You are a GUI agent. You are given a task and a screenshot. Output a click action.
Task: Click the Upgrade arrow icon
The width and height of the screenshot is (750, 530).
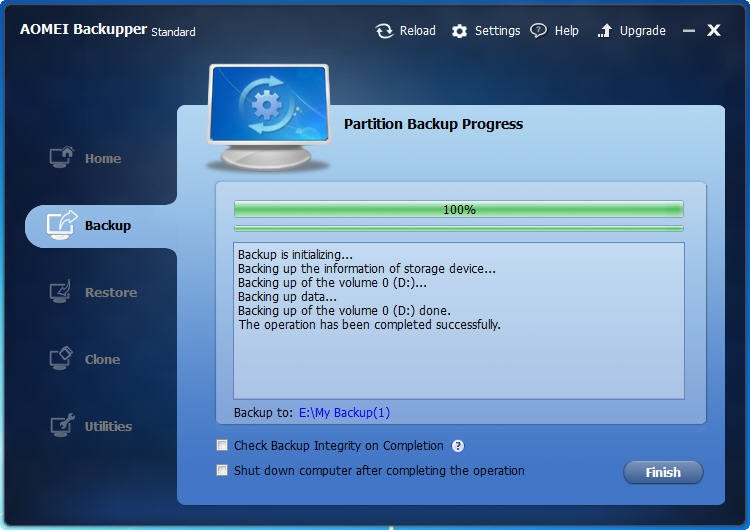[x=605, y=31]
